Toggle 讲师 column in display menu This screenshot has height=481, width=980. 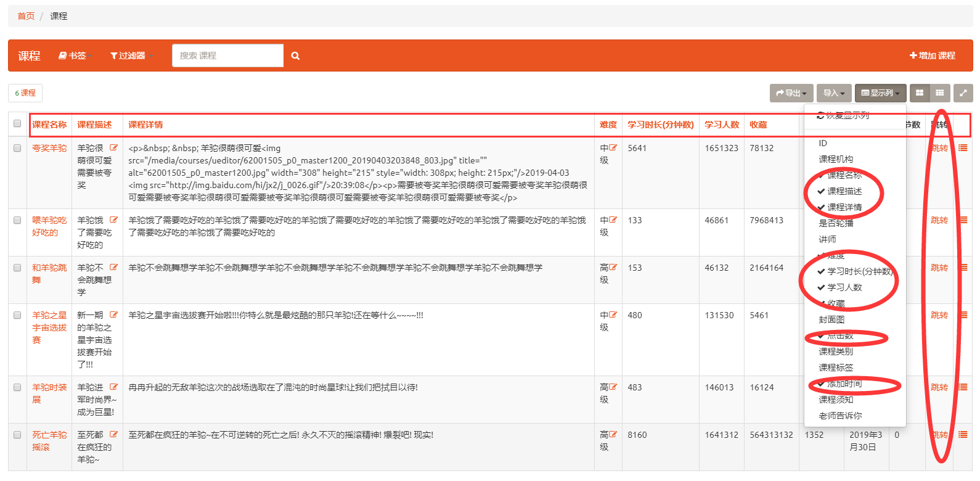[855, 239]
